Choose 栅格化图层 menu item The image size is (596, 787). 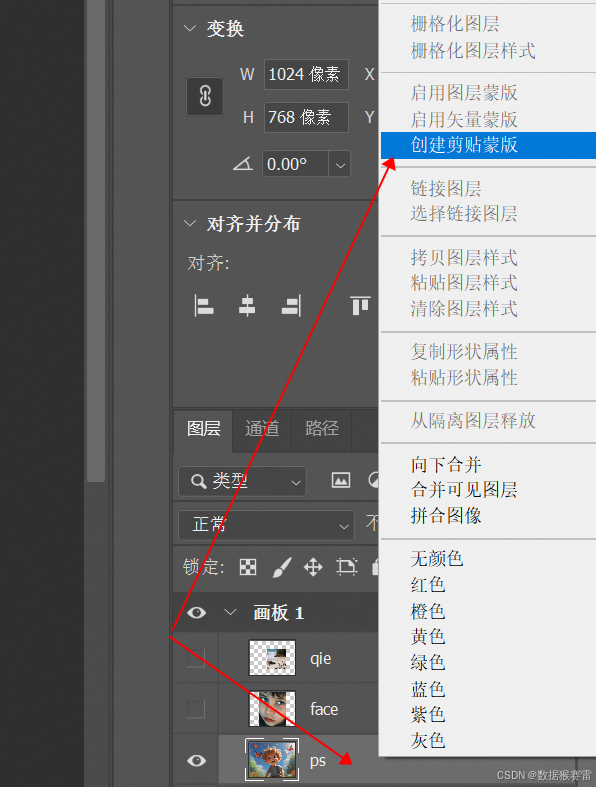(x=455, y=24)
